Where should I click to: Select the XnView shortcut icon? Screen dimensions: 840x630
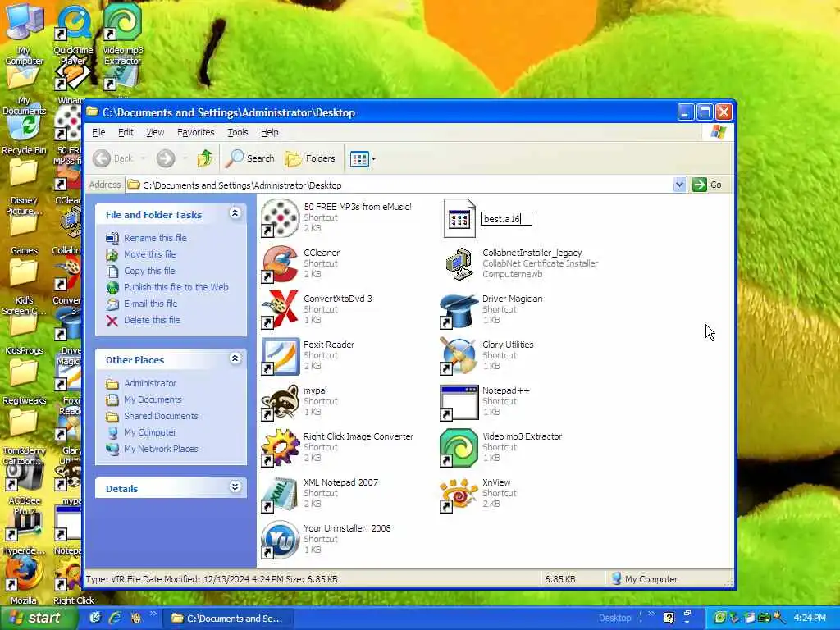coord(459,494)
